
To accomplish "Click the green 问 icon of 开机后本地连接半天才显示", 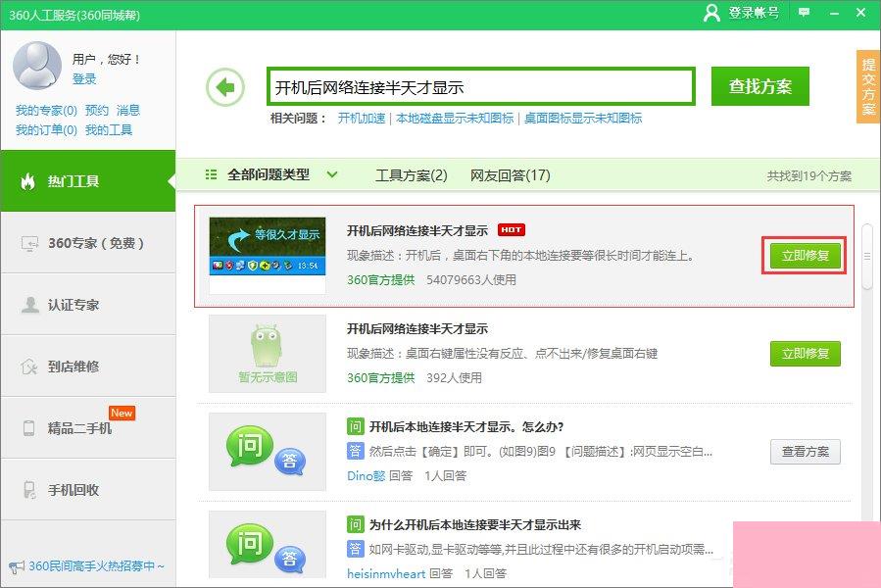I will point(355,426).
